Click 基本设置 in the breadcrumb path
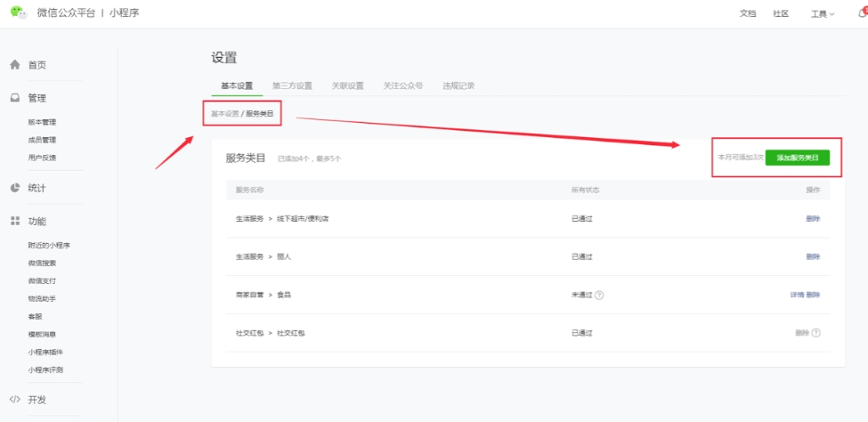The height and width of the screenshot is (422, 868). coord(224,114)
